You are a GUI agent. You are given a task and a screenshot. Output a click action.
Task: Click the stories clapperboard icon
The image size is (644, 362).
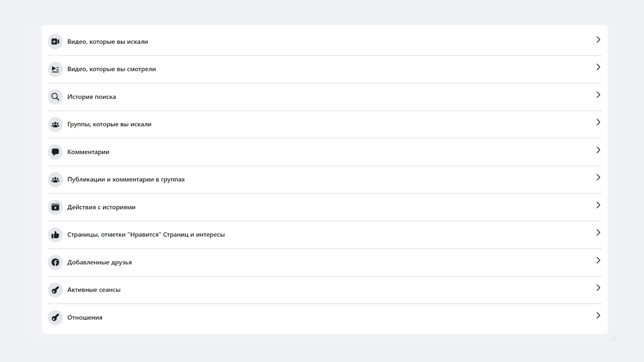pos(55,207)
